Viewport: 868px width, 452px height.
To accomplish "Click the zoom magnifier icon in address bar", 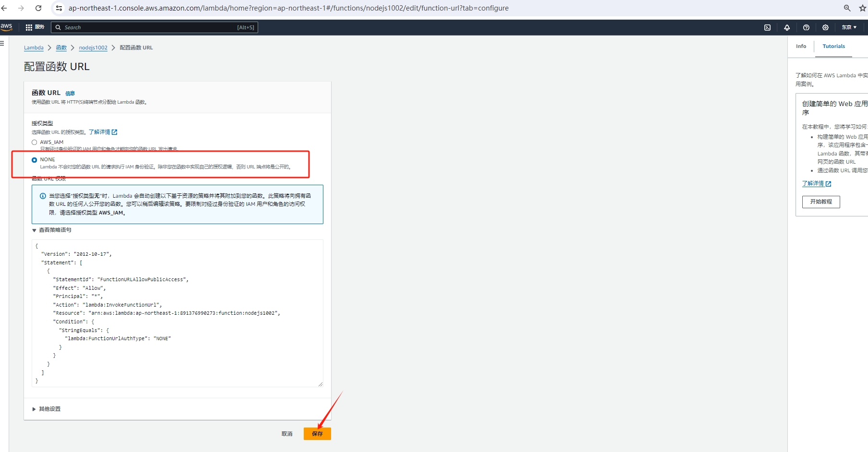I will click(847, 8).
